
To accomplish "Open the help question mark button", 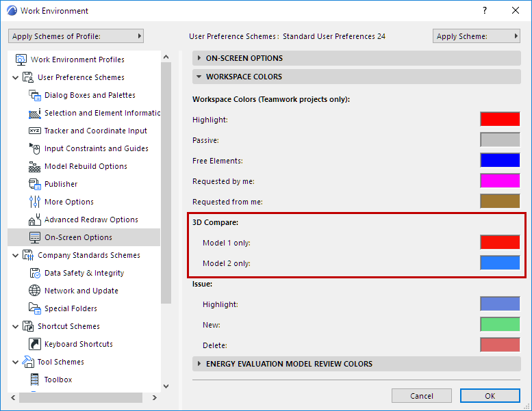I will click(x=485, y=11).
